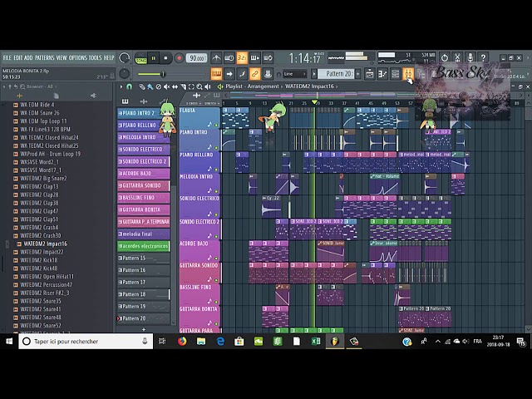This screenshot has width=532, height=399.
Task: Open the playlist options menu arrow
Action: (x=121, y=86)
